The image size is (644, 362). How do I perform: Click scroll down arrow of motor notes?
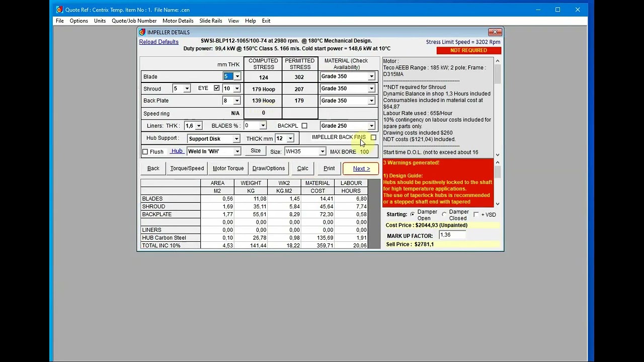498,155
